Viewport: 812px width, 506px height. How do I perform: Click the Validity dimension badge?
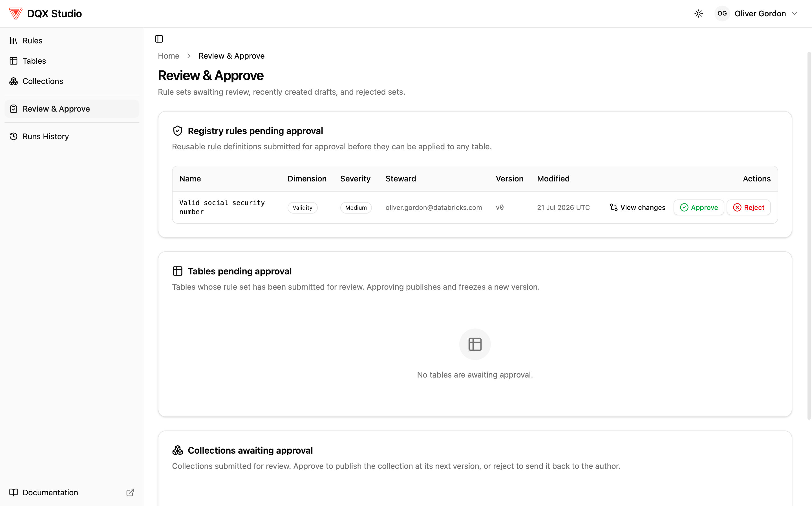(x=302, y=207)
